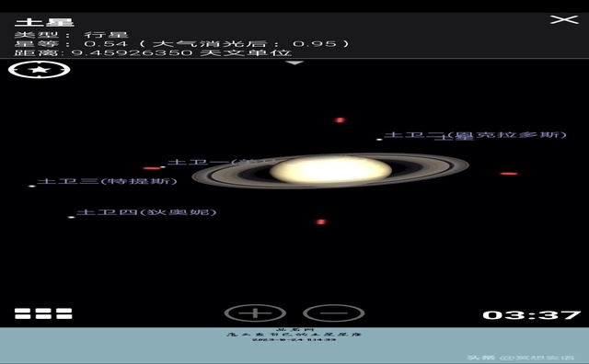Zoom out with the minus button

333,313
